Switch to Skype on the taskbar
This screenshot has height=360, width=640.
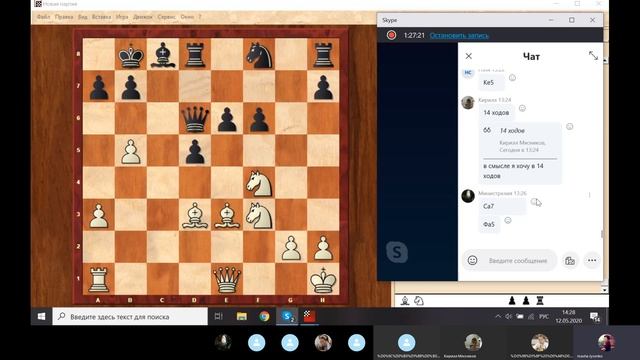(x=287, y=316)
